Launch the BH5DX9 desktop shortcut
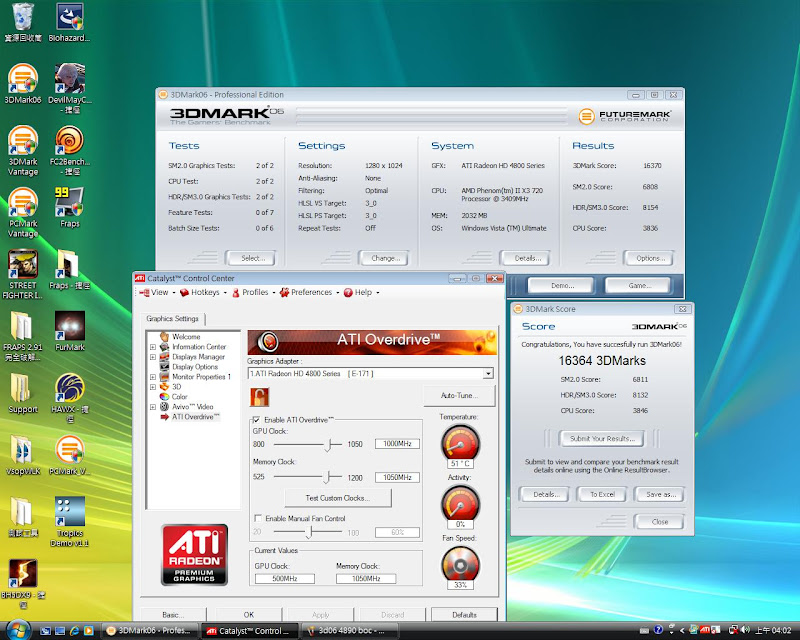 [x=22, y=584]
